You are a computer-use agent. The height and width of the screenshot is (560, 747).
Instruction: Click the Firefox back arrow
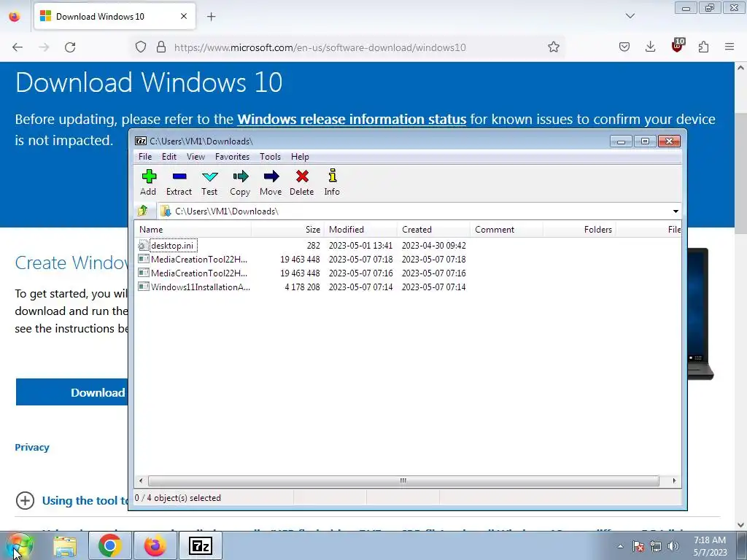click(x=18, y=47)
